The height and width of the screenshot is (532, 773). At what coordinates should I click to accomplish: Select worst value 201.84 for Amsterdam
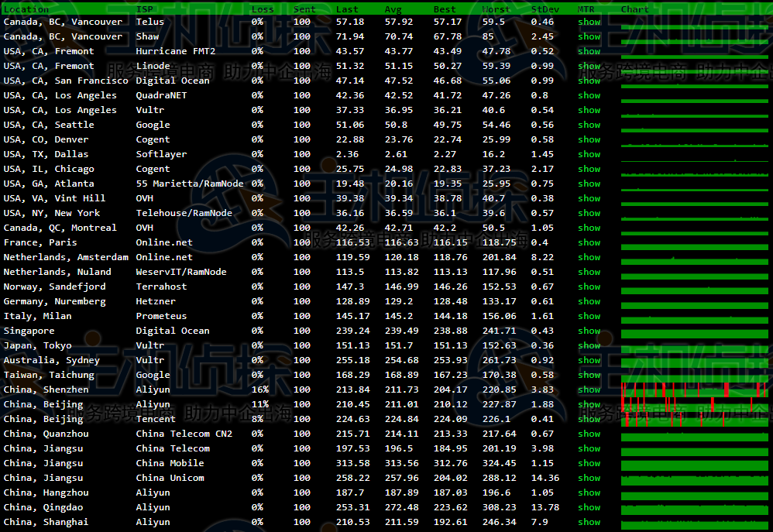(x=499, y=257)
